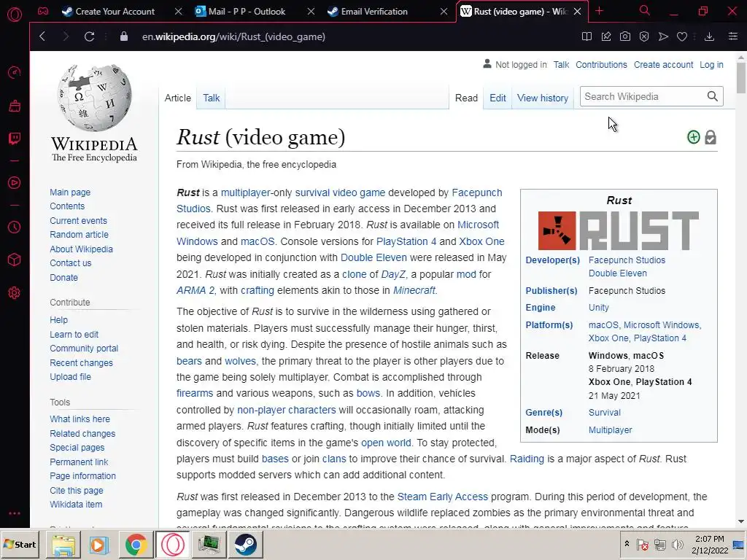
Task: Click the Log in link
Action: [x=711, y=65]
